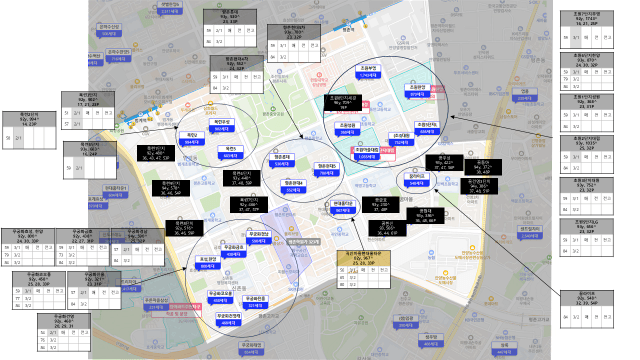The image size is (640, 360).
Task: Click the 506세대 apartment marker
Action: [x=109, y=31]
